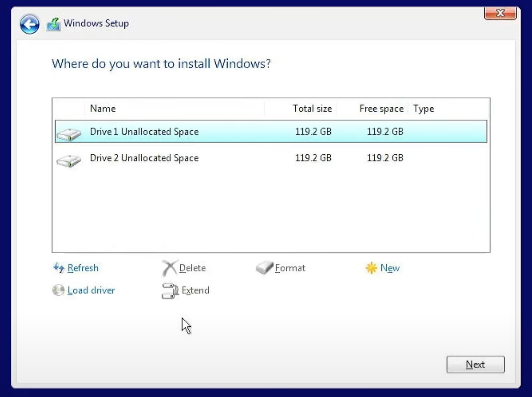532x397 pixels.
Task: Sort by the Name column header
Action: click(103, 109)
